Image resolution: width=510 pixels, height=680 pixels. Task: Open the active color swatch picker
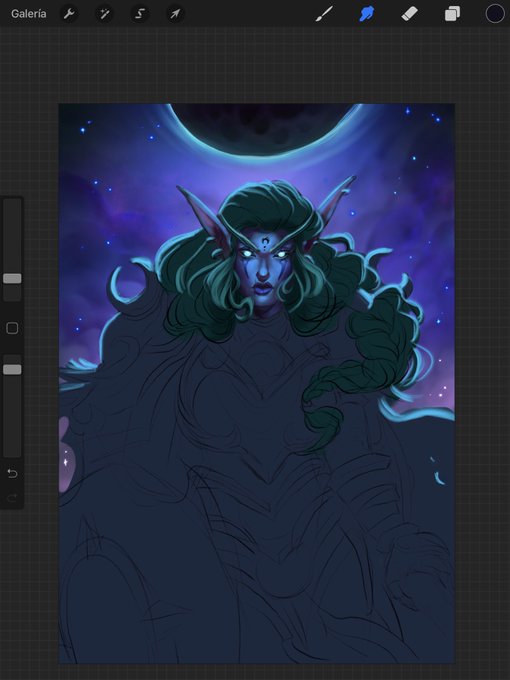[495, 13]
